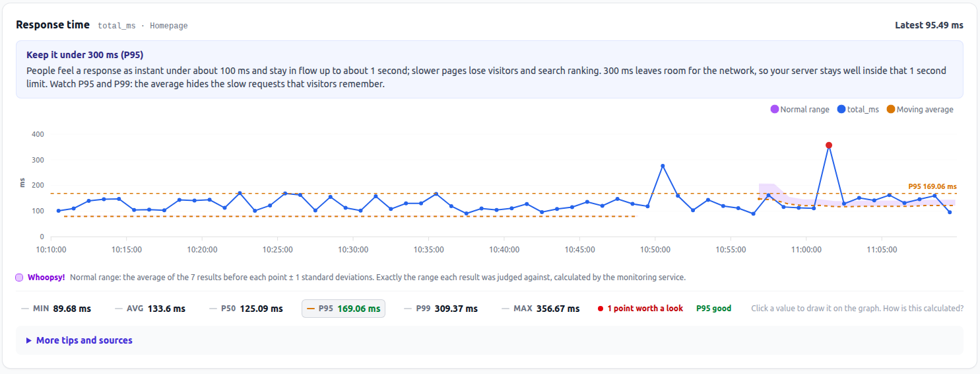
Task: Select the peak data point near 10:50
Action: point(663,166)
